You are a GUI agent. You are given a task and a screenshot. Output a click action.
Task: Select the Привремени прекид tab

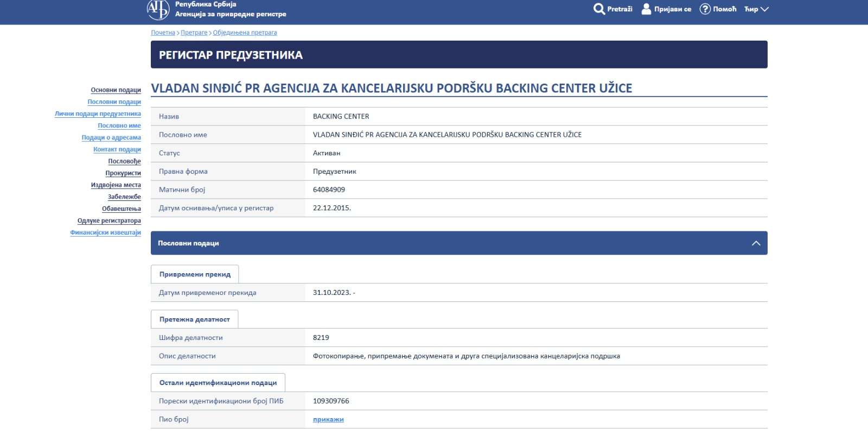click(x=195, y=274)
